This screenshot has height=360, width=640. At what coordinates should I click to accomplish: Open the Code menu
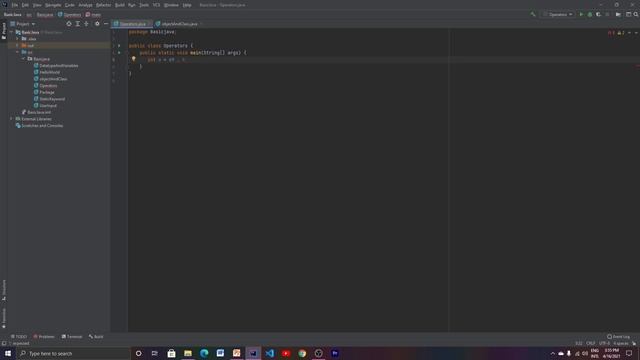[x=70, y=5]
